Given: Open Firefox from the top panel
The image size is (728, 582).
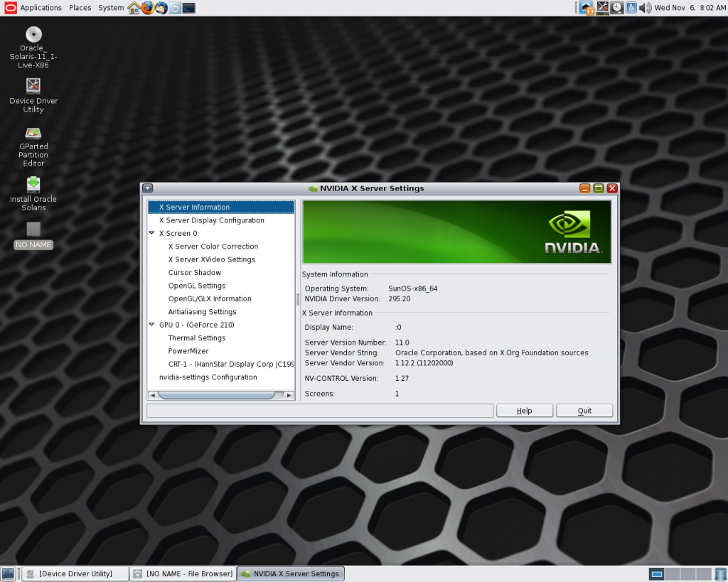Looking at the screenshot, I should [x=148, y=8].
